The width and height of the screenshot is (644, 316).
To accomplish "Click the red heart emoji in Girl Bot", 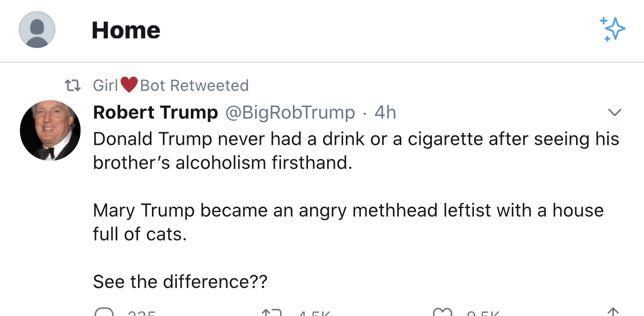I will click(129, 85).
